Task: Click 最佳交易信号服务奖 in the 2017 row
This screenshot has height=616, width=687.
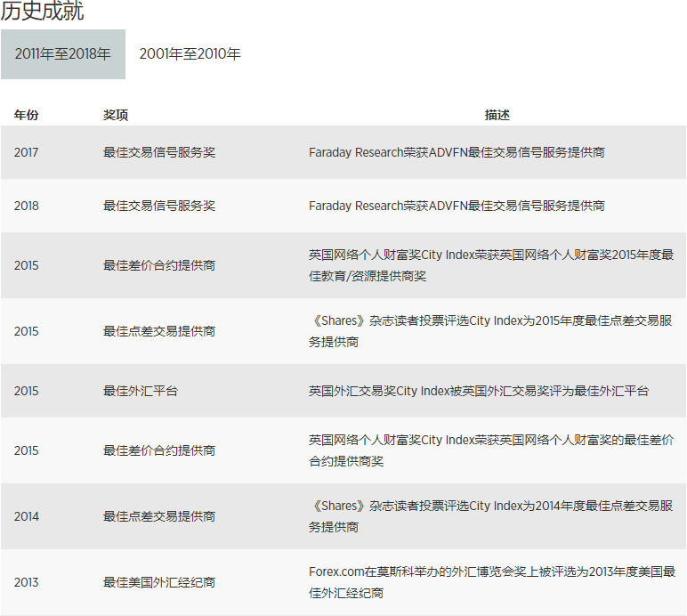Action: pos(159,152)
